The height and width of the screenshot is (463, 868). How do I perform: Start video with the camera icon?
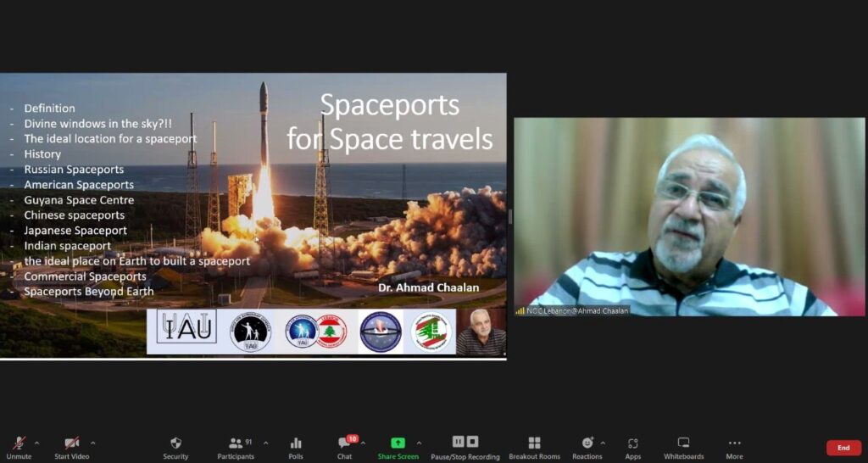tap(71, 448)
